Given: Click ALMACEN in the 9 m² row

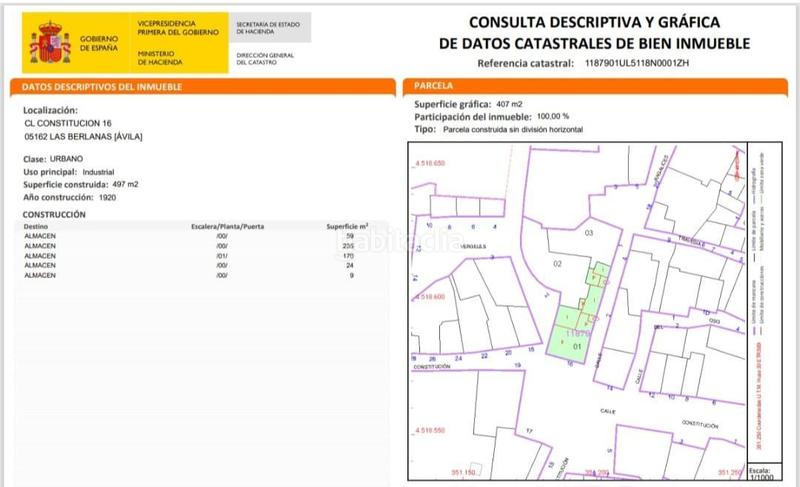Looking at the screenshot, I should tap(40, 275).
